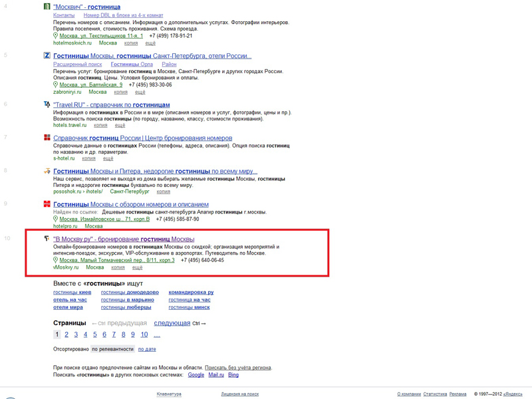
Task: Open "Справочник гостиниц России" result
Action: click(143, 138)
